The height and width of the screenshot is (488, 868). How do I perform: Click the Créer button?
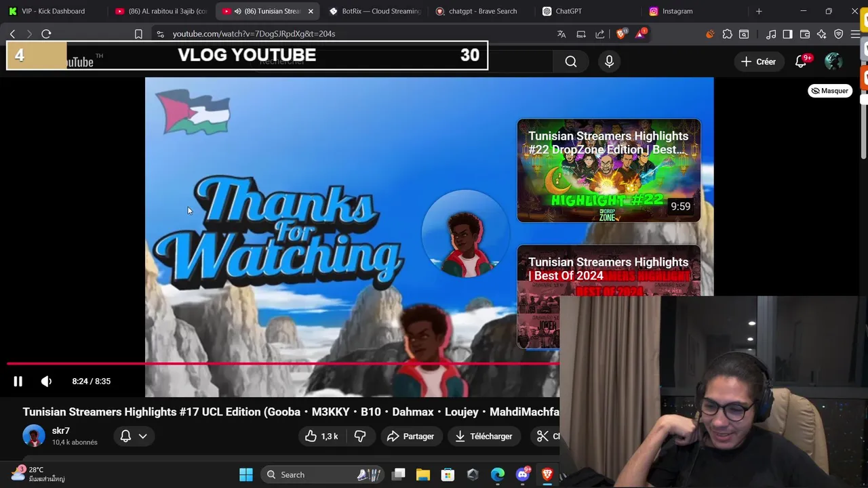pyautogui.click(x=758, y=62)
